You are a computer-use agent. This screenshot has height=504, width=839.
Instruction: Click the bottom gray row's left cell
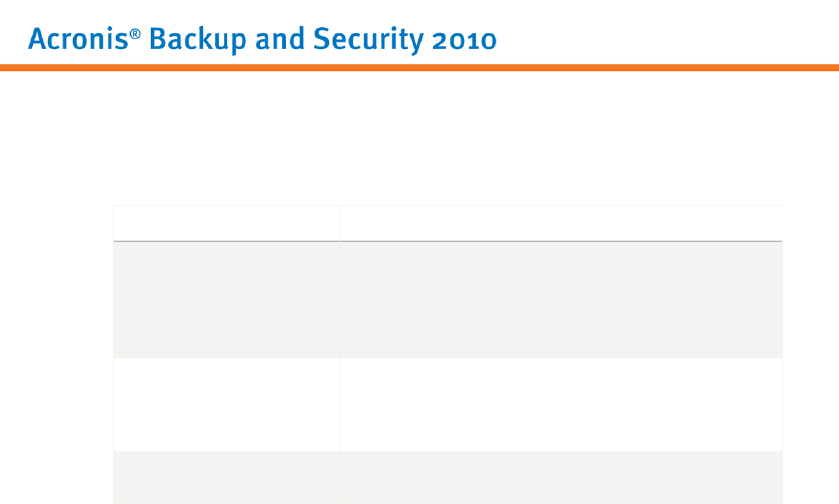[x=226, y=478]
